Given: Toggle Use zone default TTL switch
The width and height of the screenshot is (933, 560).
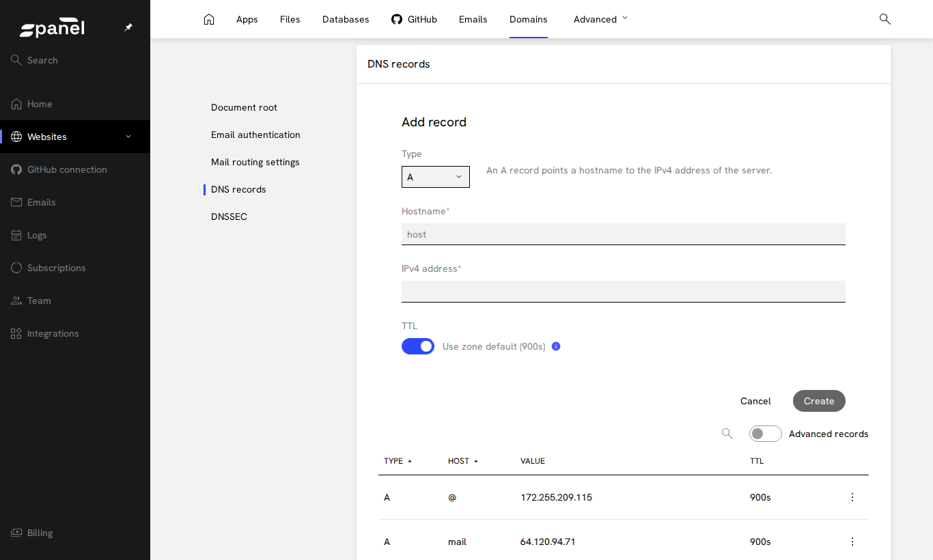Looking at the screenshot, I should pyautogui.click(x=418, y=346).
